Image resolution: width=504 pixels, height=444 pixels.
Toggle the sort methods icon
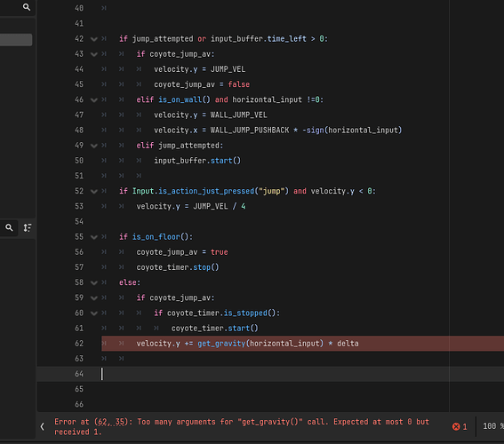coord(28,227)
